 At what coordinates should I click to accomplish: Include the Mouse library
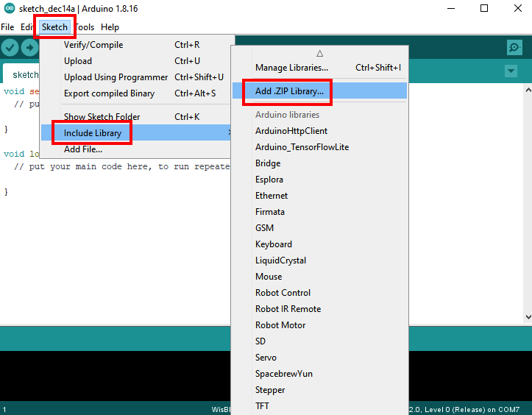click(x=319, y=277)
